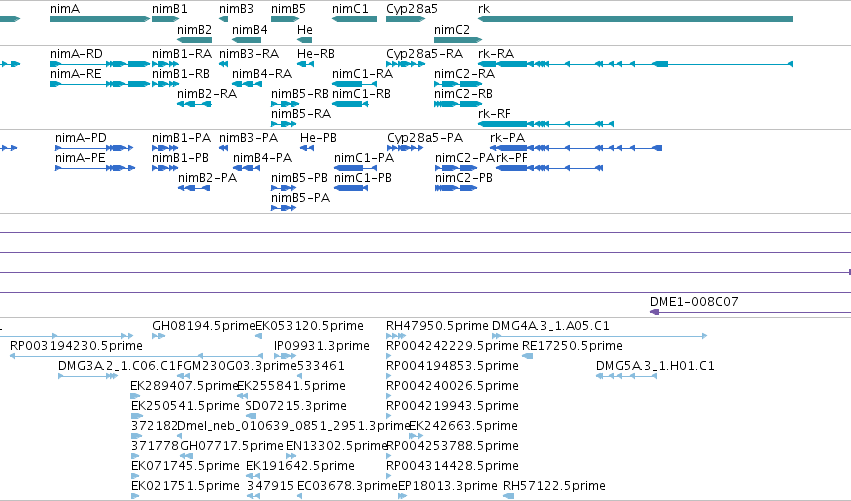The width and height of the screenshot is (851, 501).
Task: Click the nimB5-RA transcript
Action: click(284, 124)
